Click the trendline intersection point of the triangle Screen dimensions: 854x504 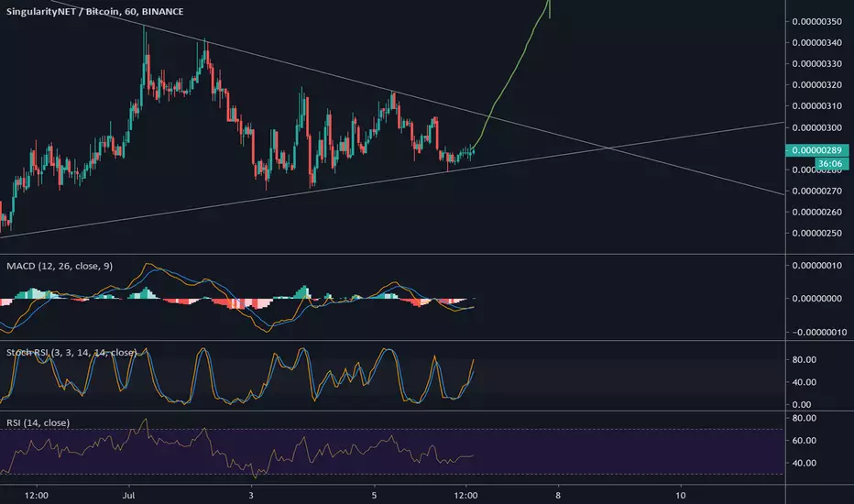pos(608,148)
